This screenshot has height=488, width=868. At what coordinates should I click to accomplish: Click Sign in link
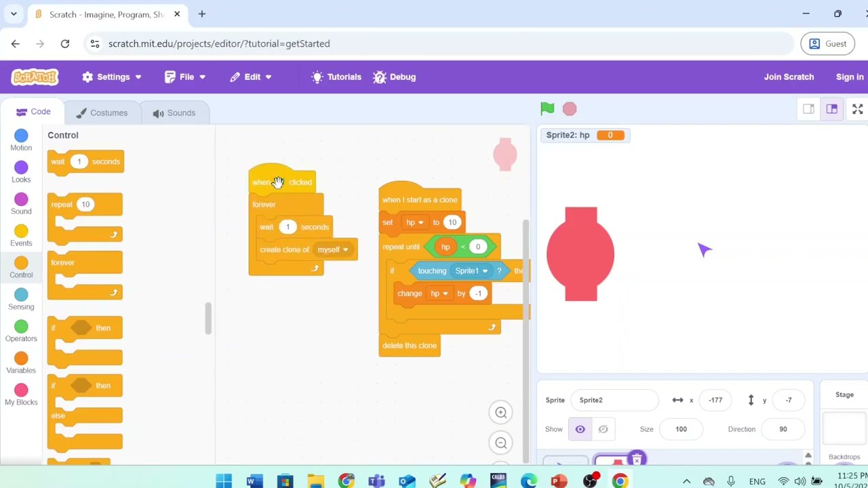[x=850, y=77]
